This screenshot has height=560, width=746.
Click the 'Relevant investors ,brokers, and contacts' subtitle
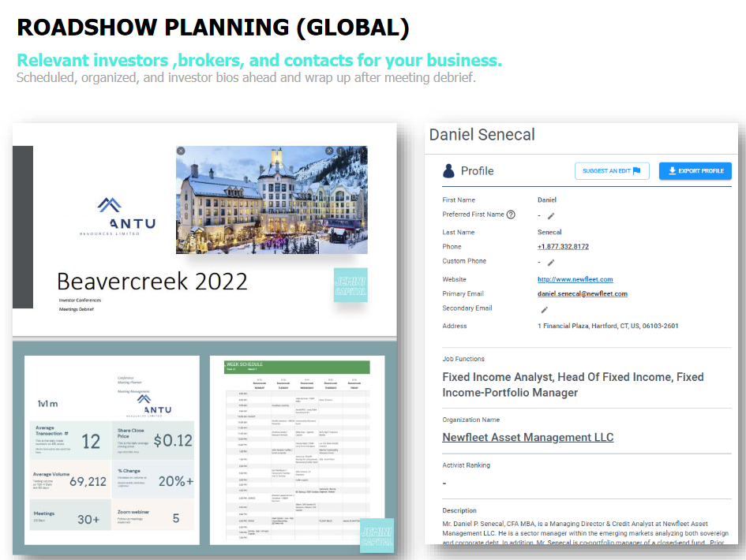click(259, 61)
